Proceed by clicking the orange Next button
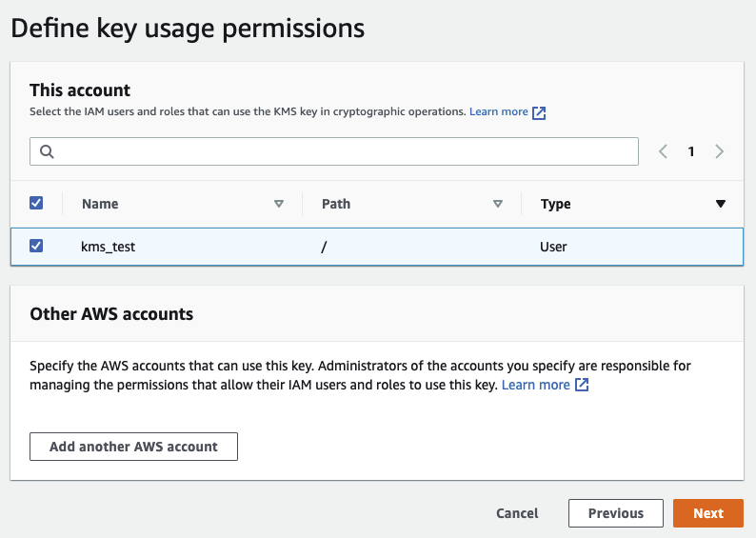Image resolution: width=756 pixels, height=538 pixels. (x=707, y=513)
